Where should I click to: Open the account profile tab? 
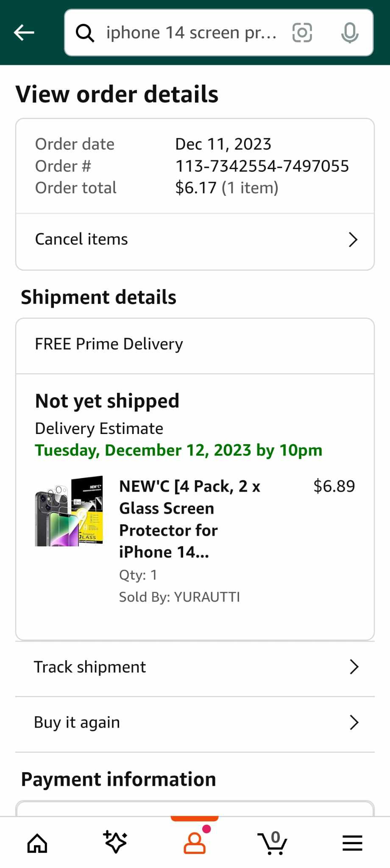(195, 843)
